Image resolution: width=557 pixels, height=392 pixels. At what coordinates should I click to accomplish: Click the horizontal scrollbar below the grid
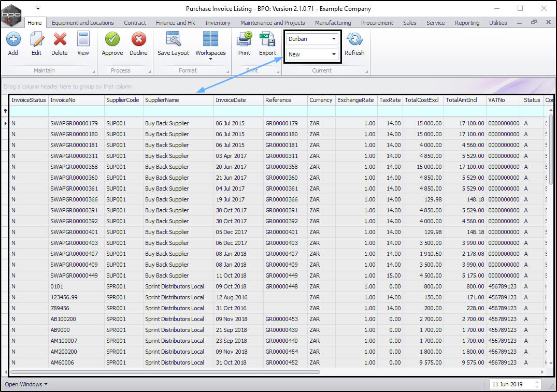[x=166, y=372]
